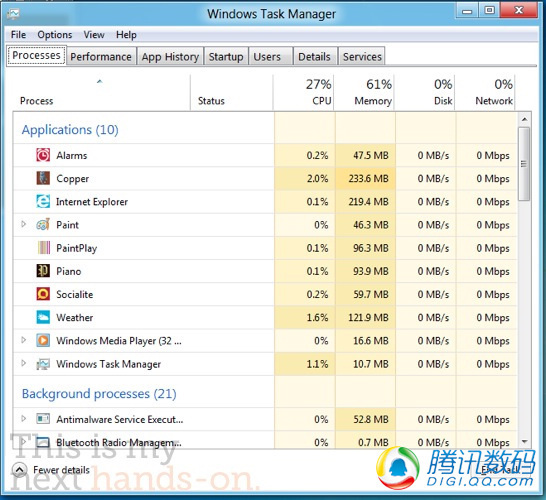The width and height of the screenshot is (546, 500).
Task: Switch to the Performance tab
Action: tap(101, 56)
